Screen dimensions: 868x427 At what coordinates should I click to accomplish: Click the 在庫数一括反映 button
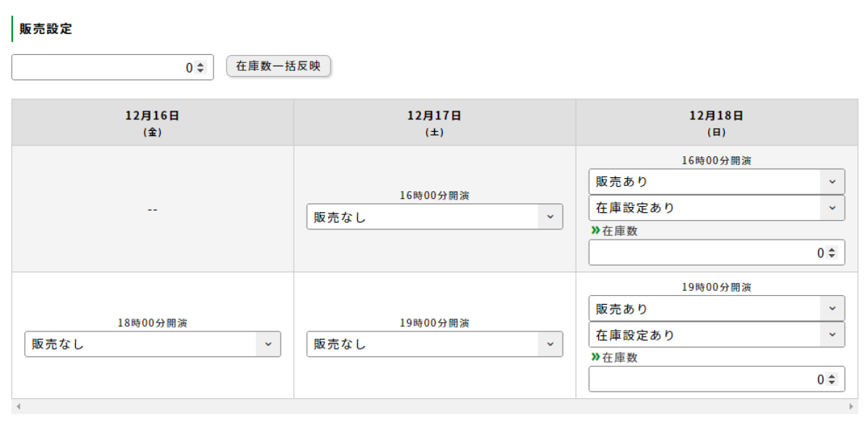pyautogui.click(x=278, y=67)
